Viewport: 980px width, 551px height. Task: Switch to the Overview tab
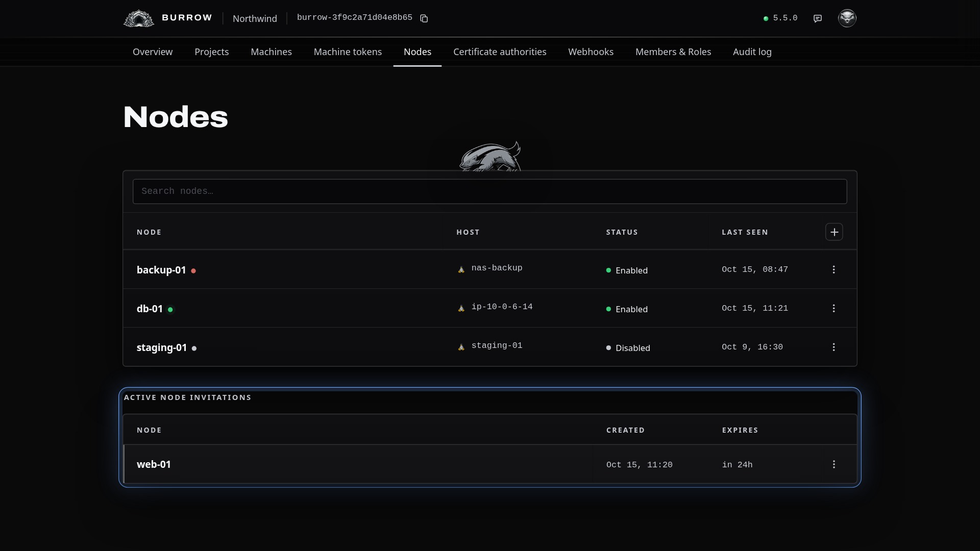click(153, 52)
